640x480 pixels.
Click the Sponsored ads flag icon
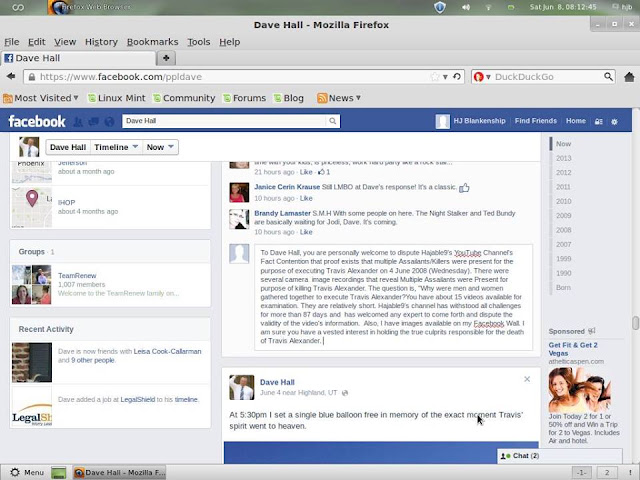pyautogui.click(x=591, y=331)
